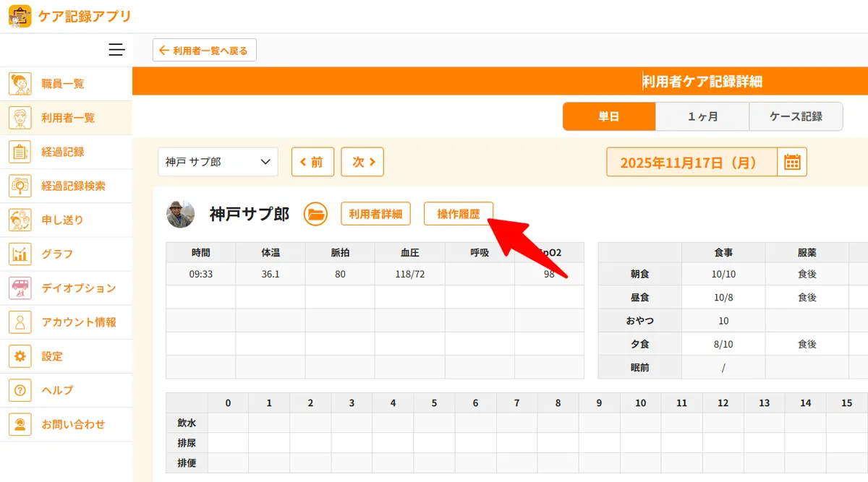The width and height of the screenshot is (868, 482).
Task: Click the ヘルプ question mark icon
Action: tap(20, 390)
